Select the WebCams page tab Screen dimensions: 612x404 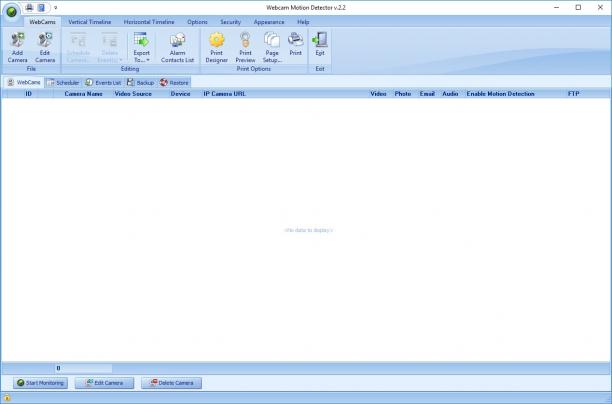click(24, 82)
